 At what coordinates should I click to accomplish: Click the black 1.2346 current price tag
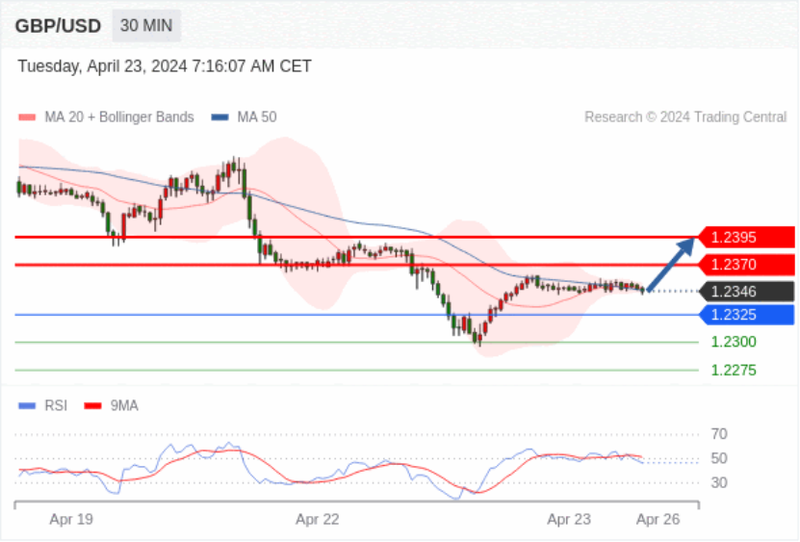746,291
